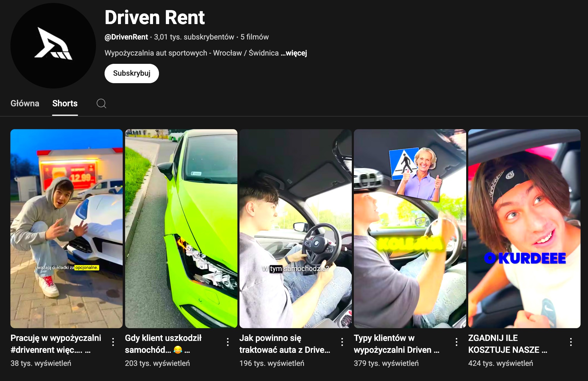The height and width of the screenshot is (381, 588).
Task: Click the title 'Jak powinno się traktować auta z Drive…'
Action: coord(285,344)
